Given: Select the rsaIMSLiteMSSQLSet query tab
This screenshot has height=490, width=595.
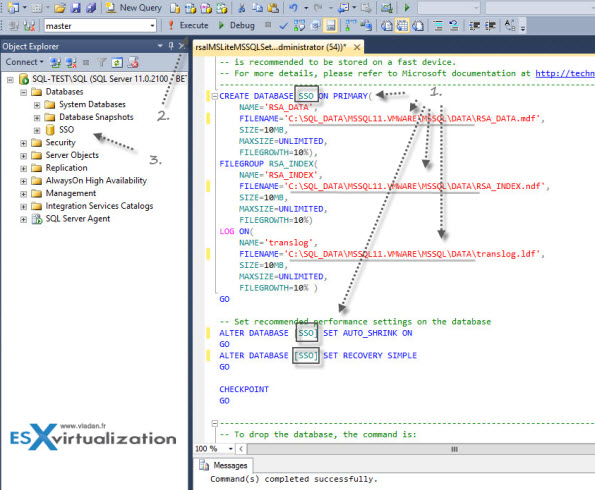Looking at the screenshot, I should pyautogui.click(x=271, y=47).
